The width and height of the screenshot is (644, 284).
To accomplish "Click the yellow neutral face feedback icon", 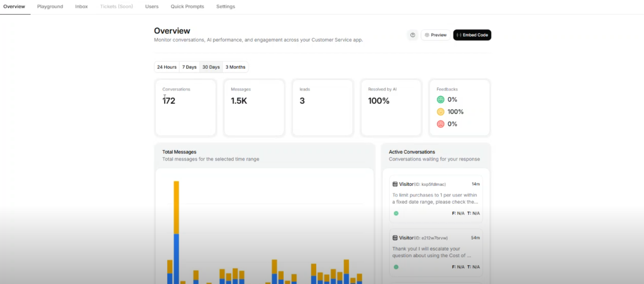I will (x=440, y=112).
